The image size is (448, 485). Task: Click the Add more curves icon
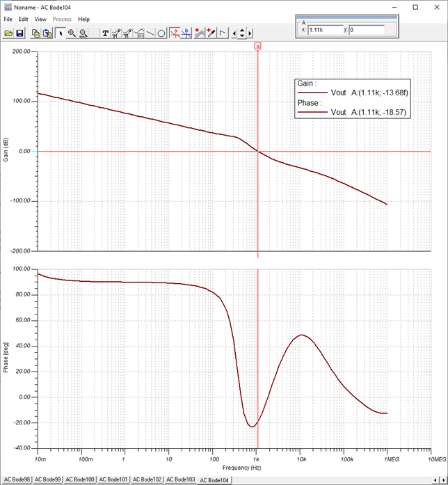coord(200,33)
